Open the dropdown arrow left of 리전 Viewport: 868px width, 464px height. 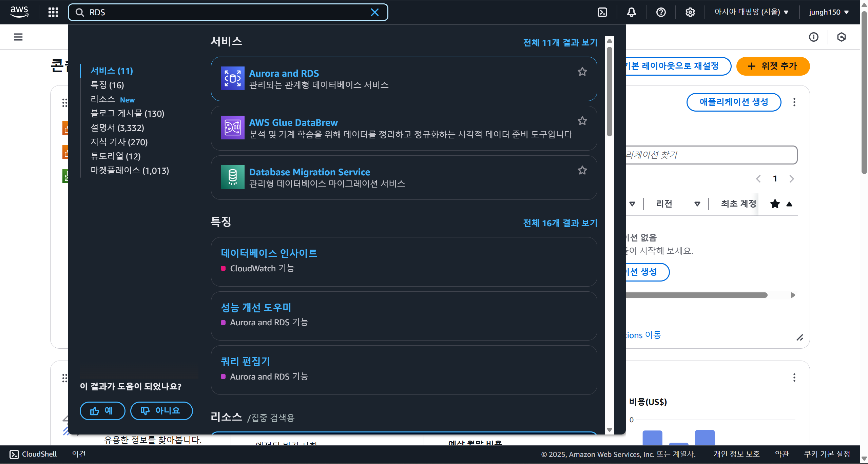[x=632, y=204]
